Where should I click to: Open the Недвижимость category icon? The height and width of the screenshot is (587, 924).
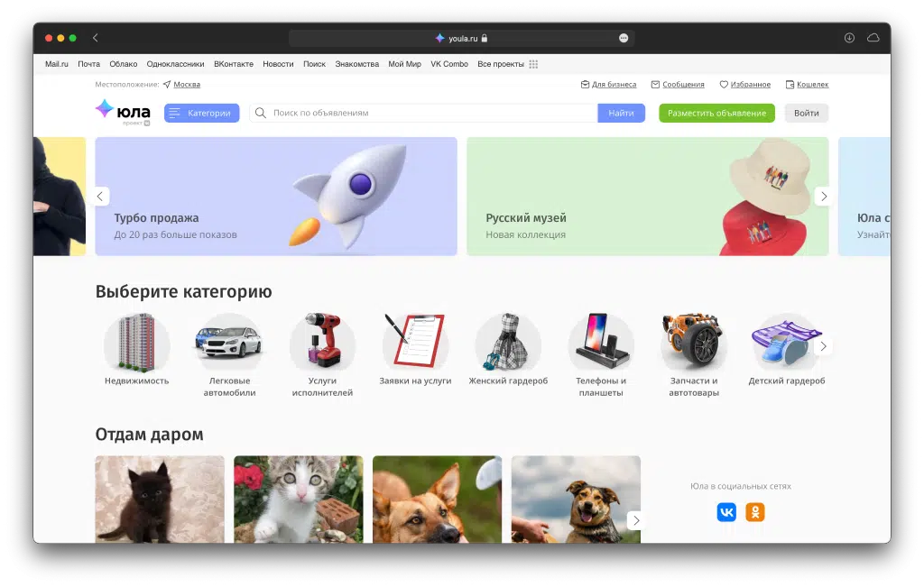pyautogui.click(x=137, y=343)
